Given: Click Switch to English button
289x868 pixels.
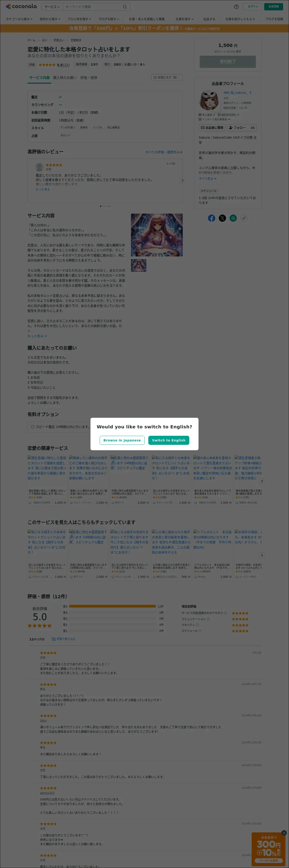Looking at the screenshot, I should (x=169, y=440).
